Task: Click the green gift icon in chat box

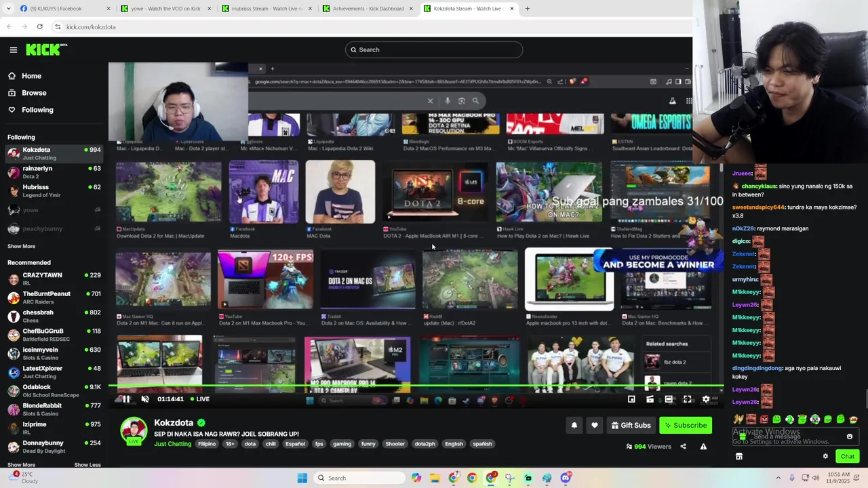Action: coord(743,437)
